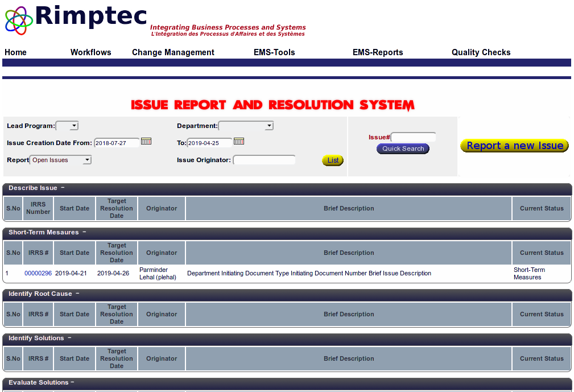Open calendar picker for To date
Viewport: 574px width, 392px height.
[x=239, y=141]
